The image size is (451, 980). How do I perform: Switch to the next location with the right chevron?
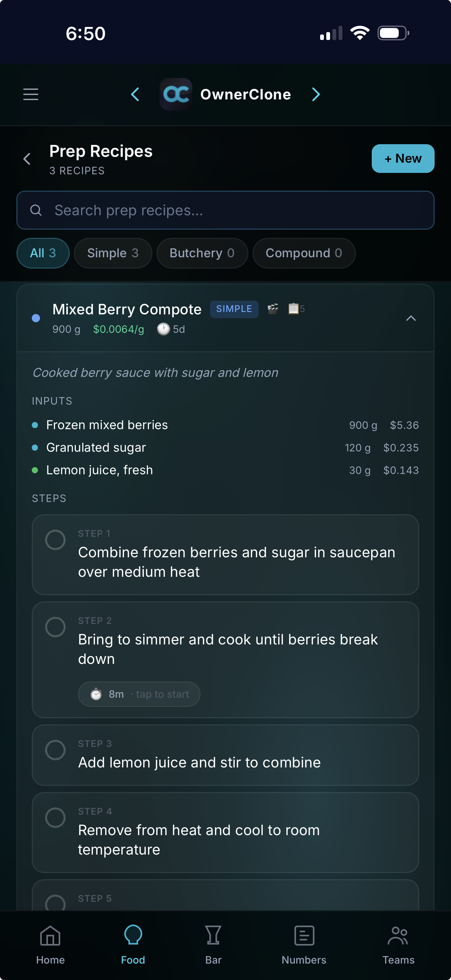[x=316, y=94]
